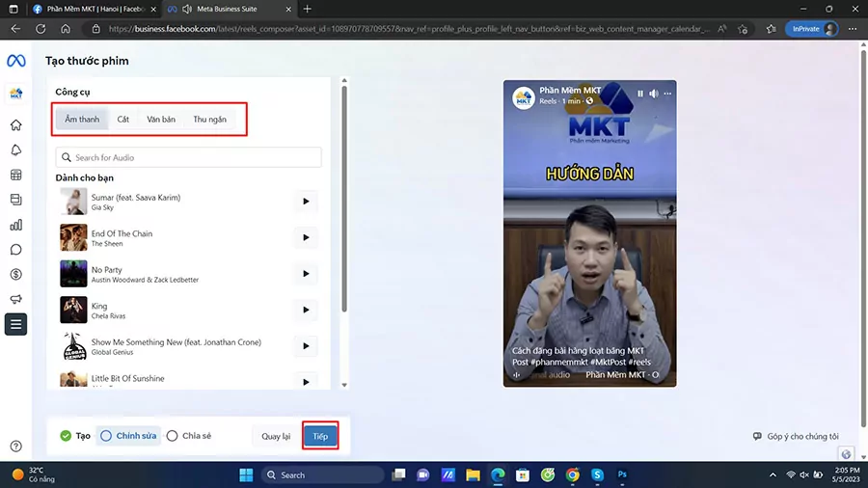The height and width of the screenshot is (488, 868).
Task: Click Phần Mềm MKT avatar in reel preview
Action: (x=523, y=98)
